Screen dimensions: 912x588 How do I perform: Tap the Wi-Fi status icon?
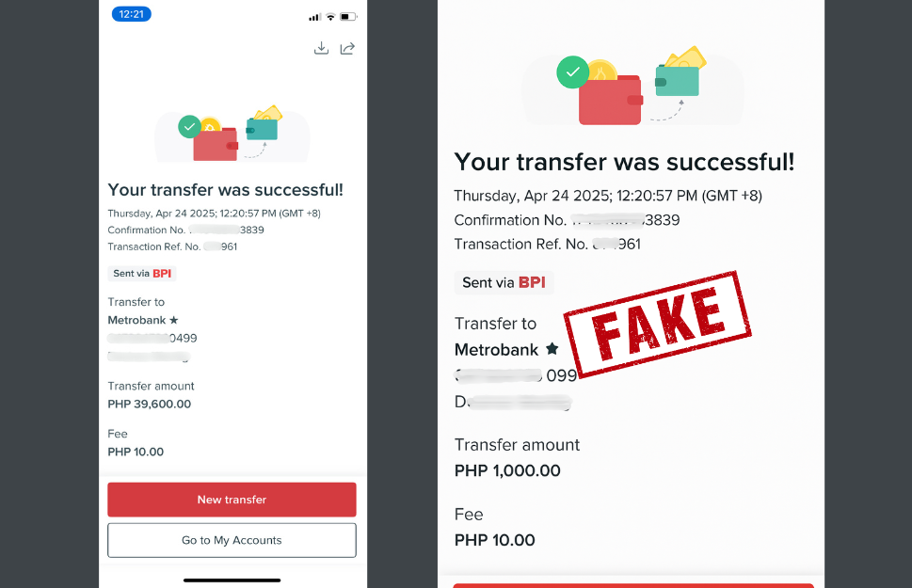[330, 17]
